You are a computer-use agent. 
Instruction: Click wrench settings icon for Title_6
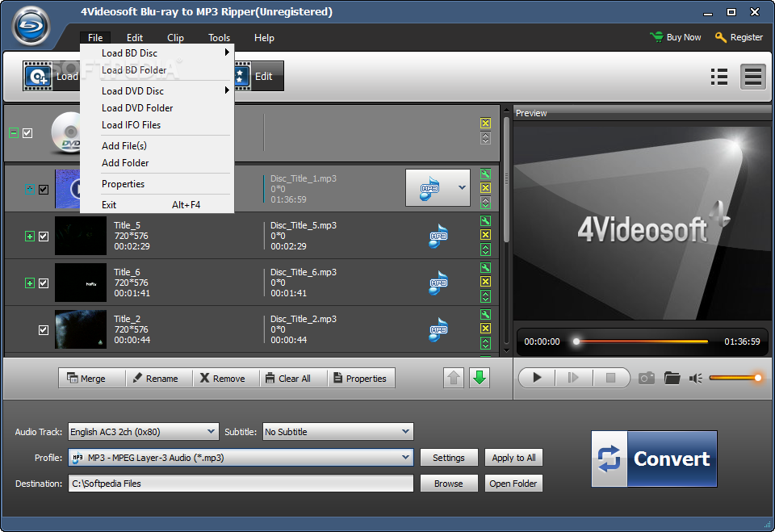point(485,268)
